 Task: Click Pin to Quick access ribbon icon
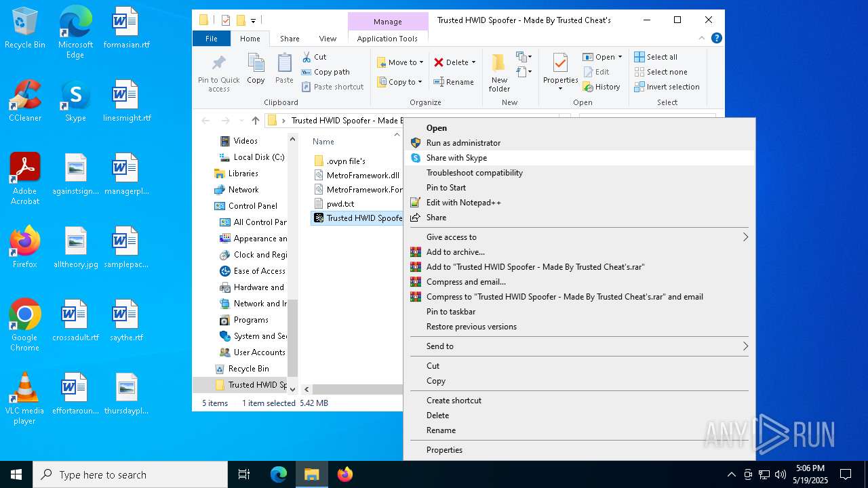point(218,73)
